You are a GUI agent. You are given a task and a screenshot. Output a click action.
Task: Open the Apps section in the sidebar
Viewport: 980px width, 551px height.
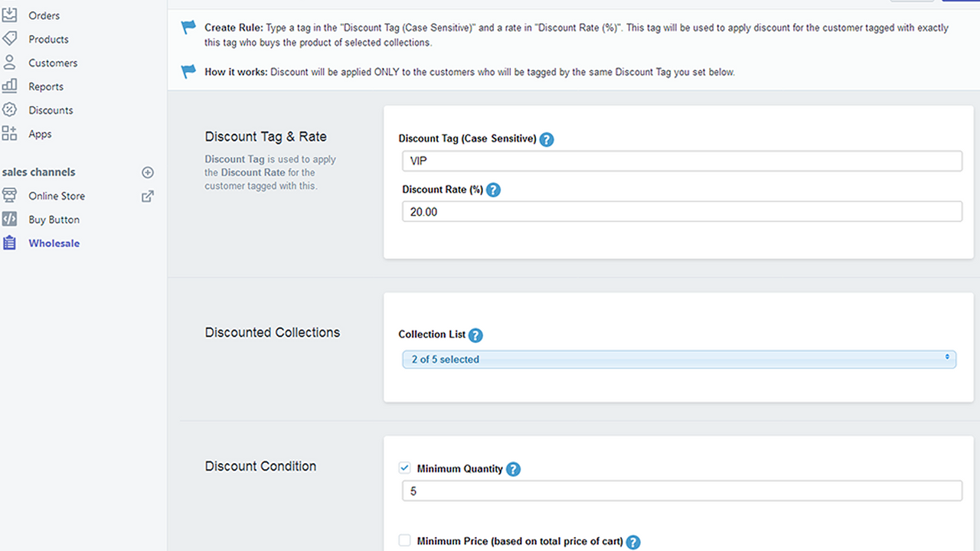[41, 133]
